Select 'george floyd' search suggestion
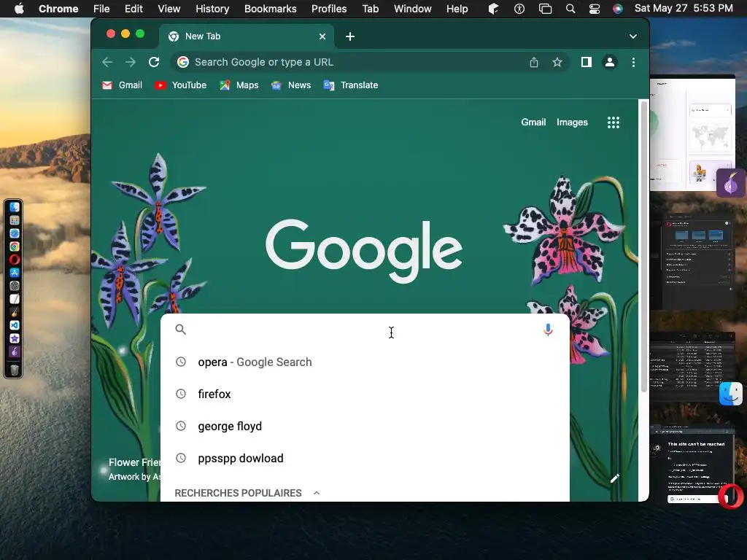The width and height of the screenshot is (747, 560). (x=365, y=426)
